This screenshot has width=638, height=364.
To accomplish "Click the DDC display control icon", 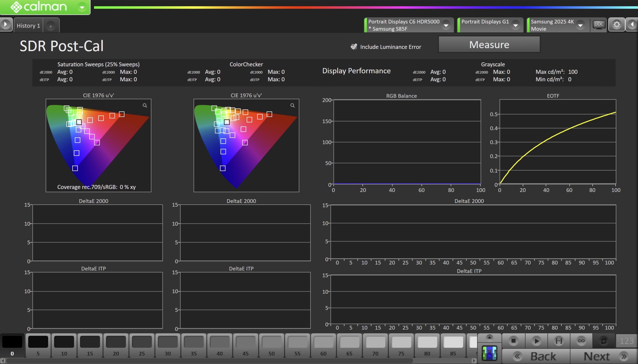I will pyautogui.click(x=599, y=24).
